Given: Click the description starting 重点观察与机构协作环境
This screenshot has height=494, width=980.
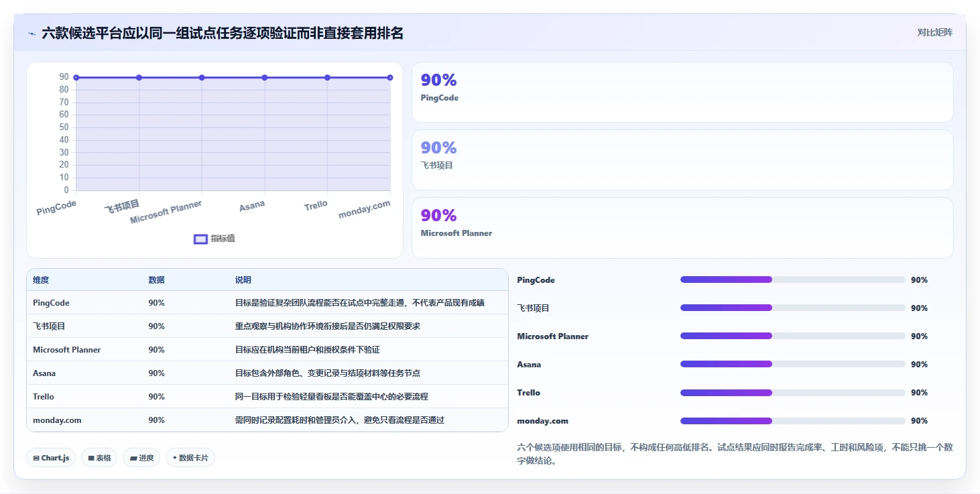Looking at the screenshot, I should point(327,326).
